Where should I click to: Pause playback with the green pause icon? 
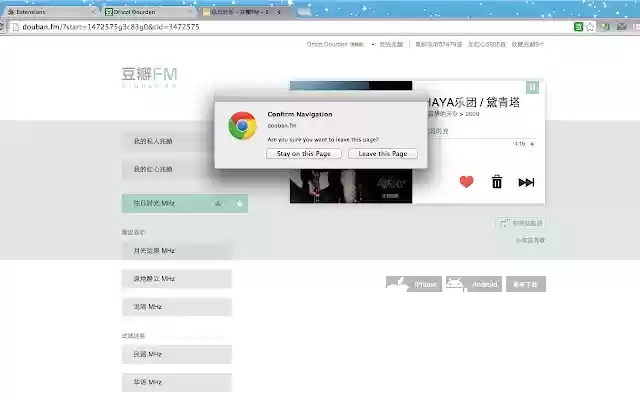click(x=532, y=87)
